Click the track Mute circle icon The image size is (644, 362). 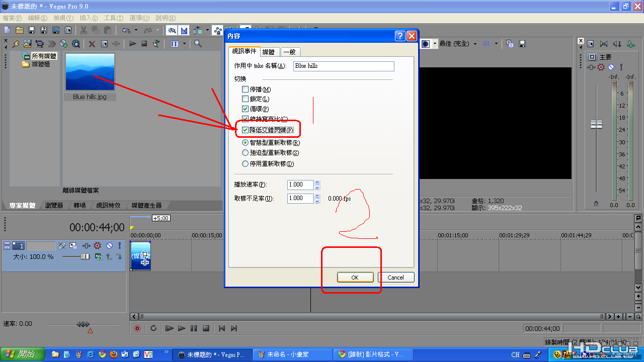109,246
